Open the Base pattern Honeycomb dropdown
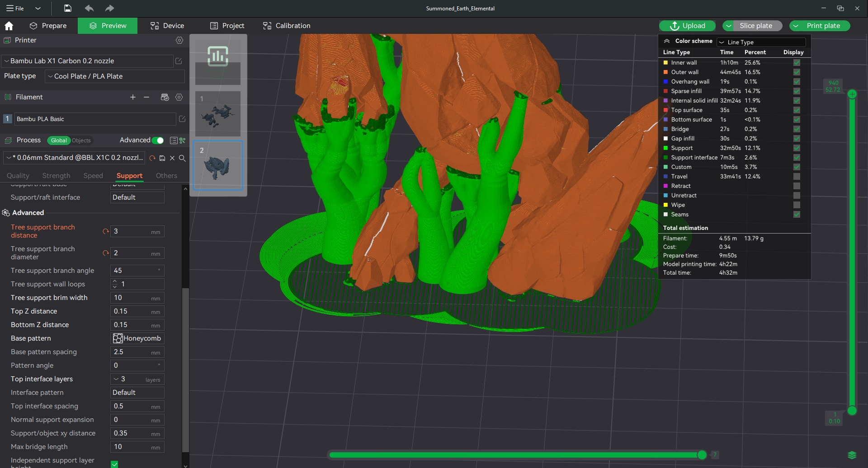 click(x=137, y=338)
